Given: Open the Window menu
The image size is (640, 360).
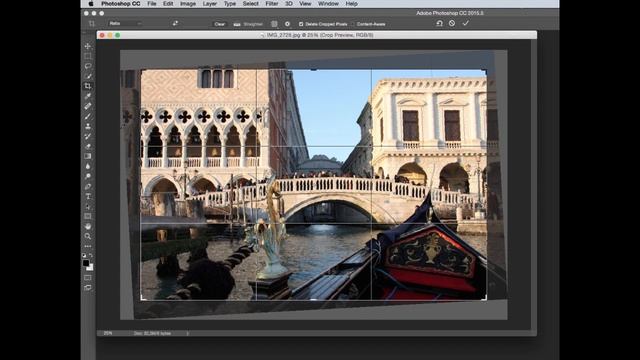Looking at the screenshot, I should 328,4.
